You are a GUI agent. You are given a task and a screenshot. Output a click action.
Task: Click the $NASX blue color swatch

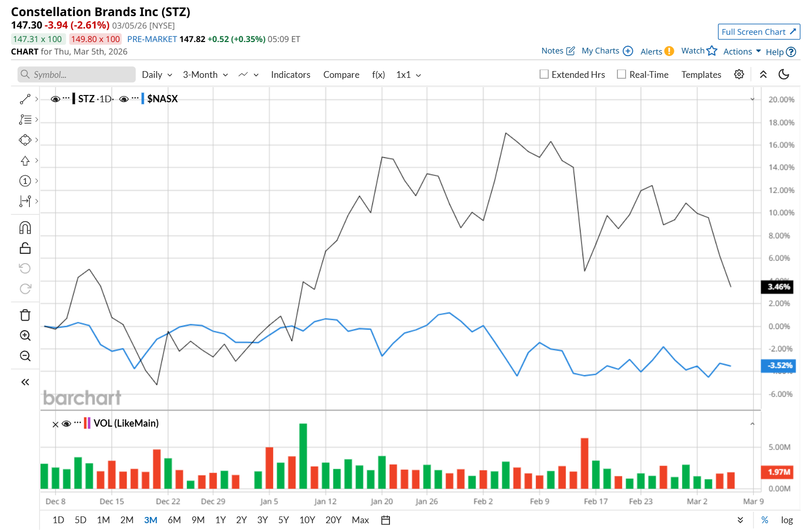(x=143, y=99)
